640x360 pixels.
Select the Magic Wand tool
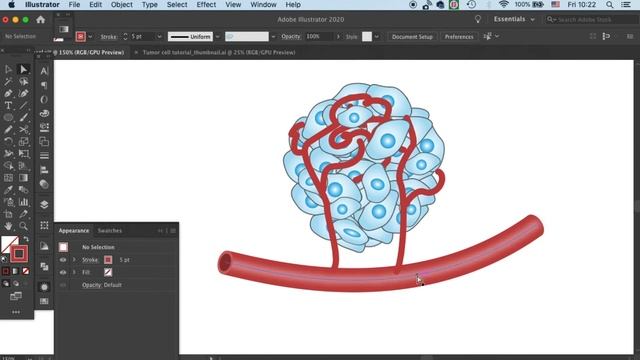click(8, 82)
